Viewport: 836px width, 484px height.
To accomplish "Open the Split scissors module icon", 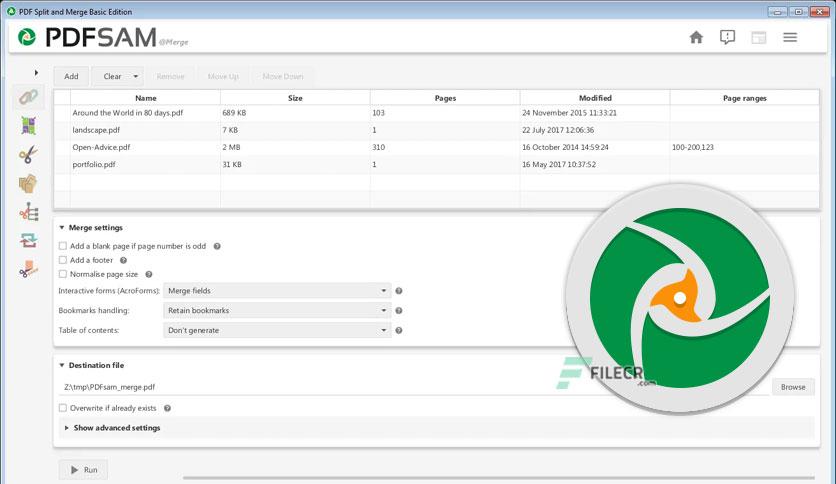I will [x=28, y=155].
